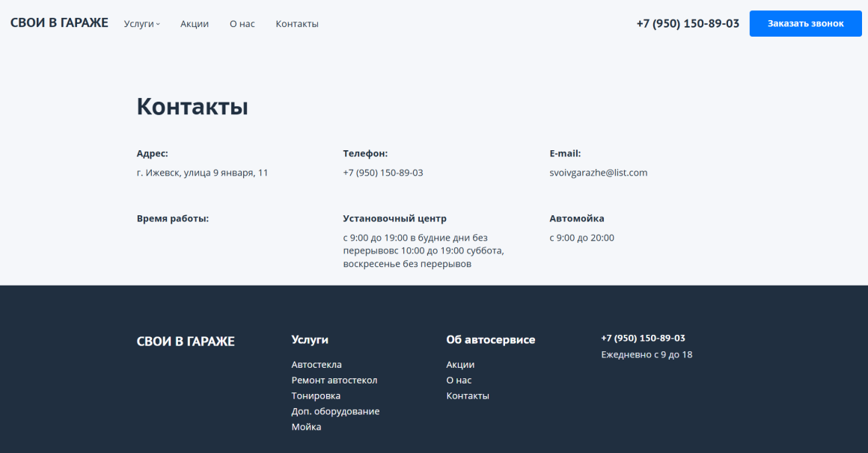Go to О нас in the top menu
The image size is (868, 453).
pos(242,24)
